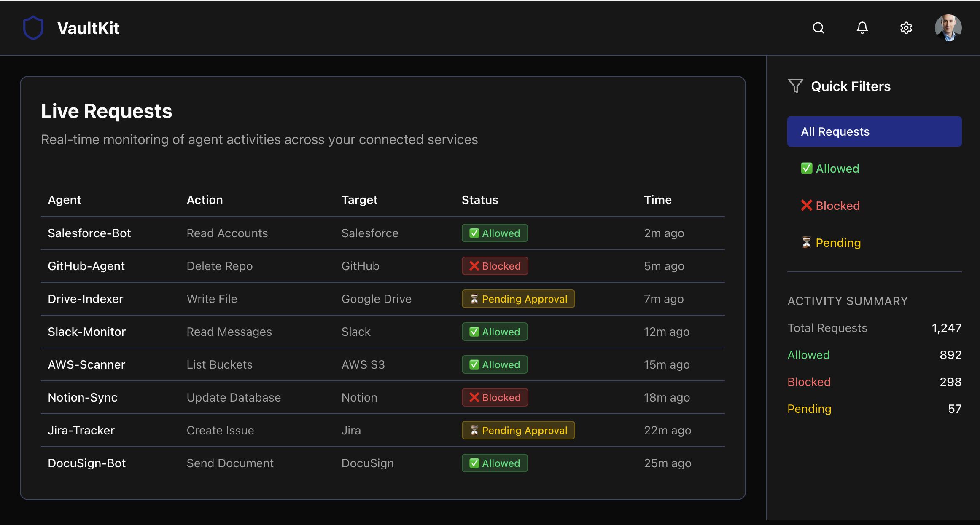
Task: Click the List Buckets action cell
Action: (x=220, y=364)
